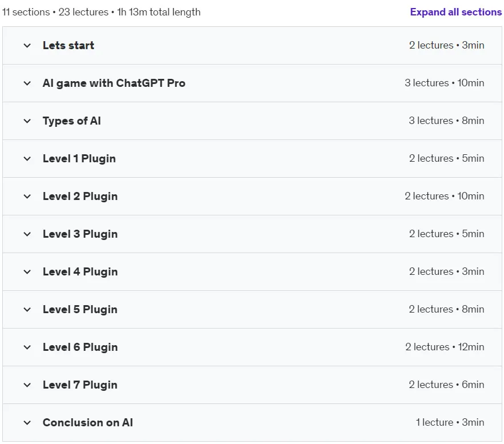
Task: Select the Conclusion on AI section title
Action: pos(88,422)
